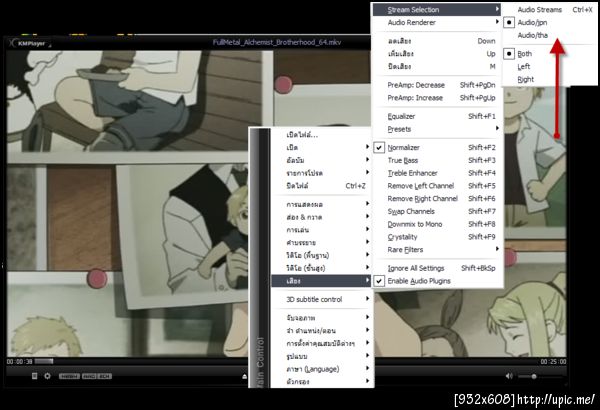
Task: Expand the Presets submenu
Action: tap(437, 129)
